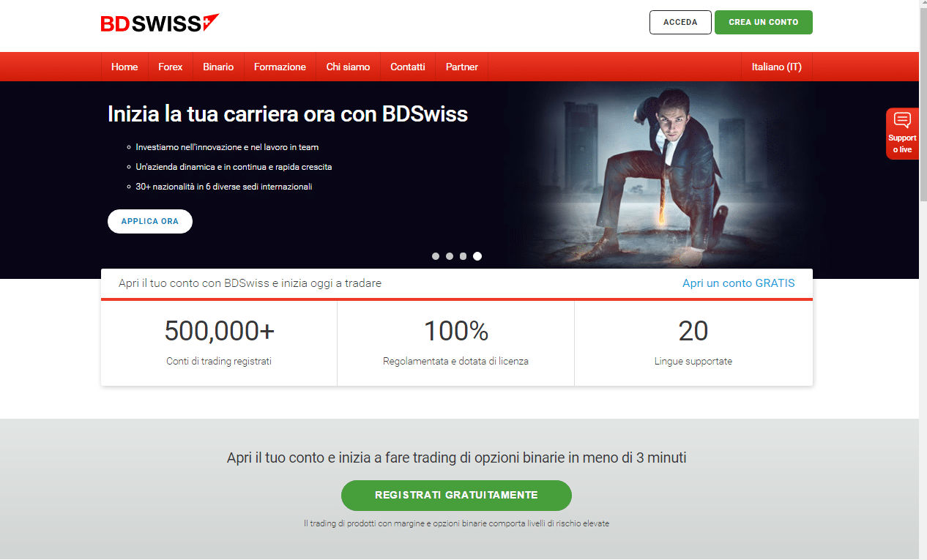927x560 pixels.
Task: Select the third carousel slide dot
Action: tap(463, 256)
